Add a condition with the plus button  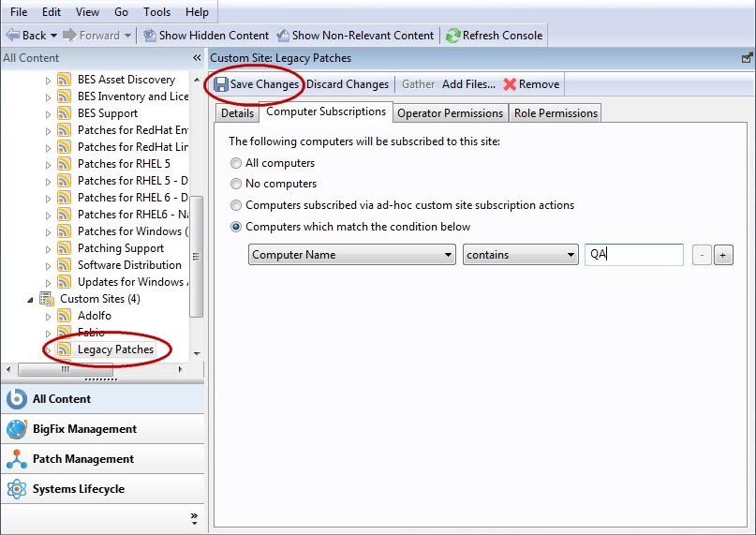click(722, 255)
